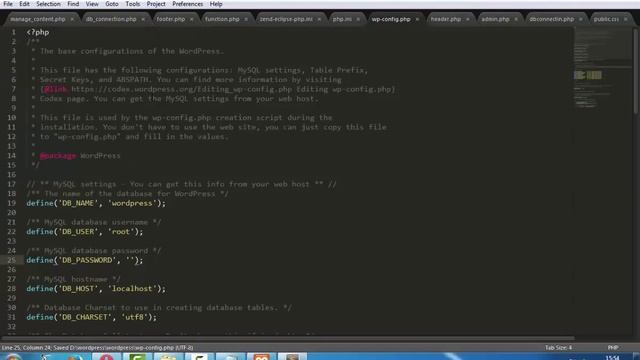Click line number 1 in the gutter
Screen dimensions: 640x360
tap(13, 32)
